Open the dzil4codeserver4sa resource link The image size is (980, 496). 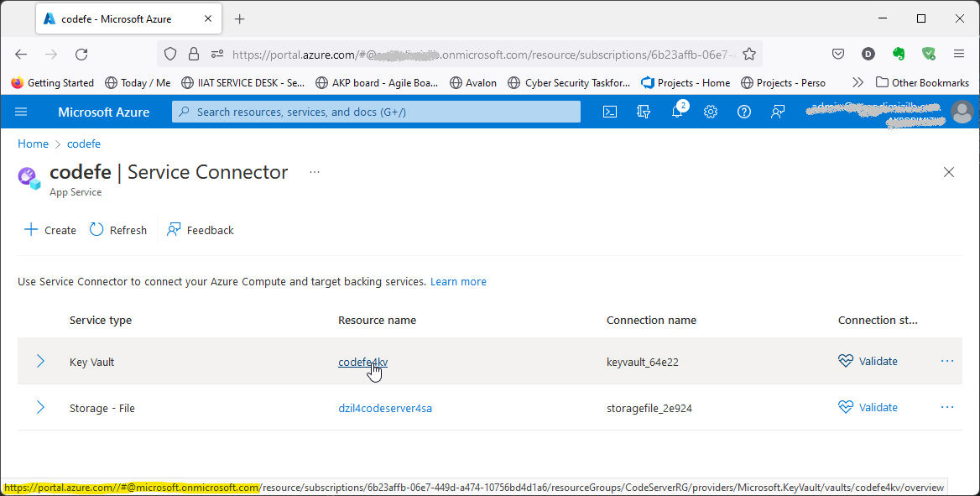(385, 407)
